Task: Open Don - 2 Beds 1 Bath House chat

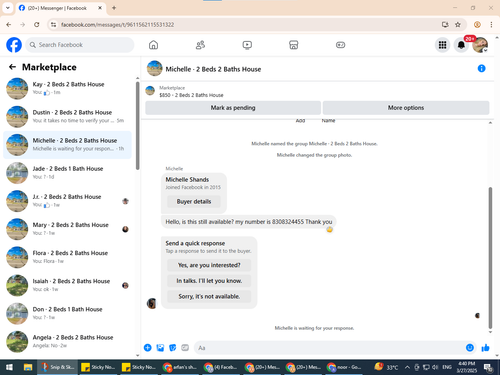Action: tap(67, 313)
